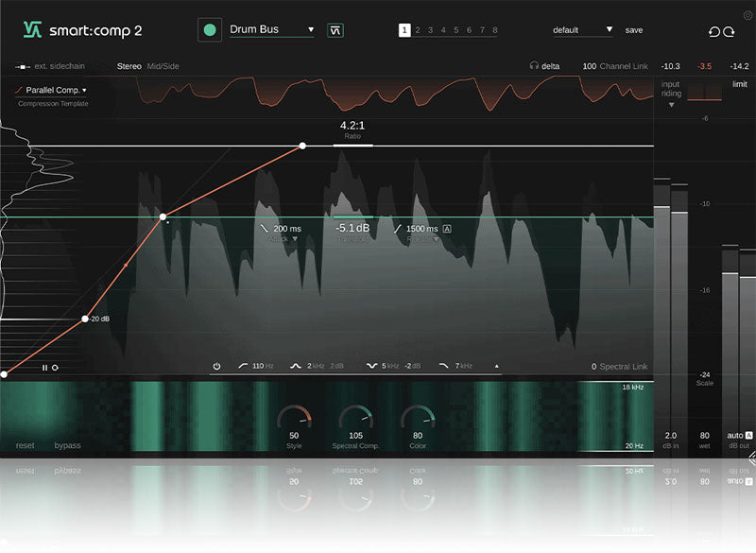Click the 200 ms attack value
The height and width of the screenshot is (553, 756).
(287, 229)
